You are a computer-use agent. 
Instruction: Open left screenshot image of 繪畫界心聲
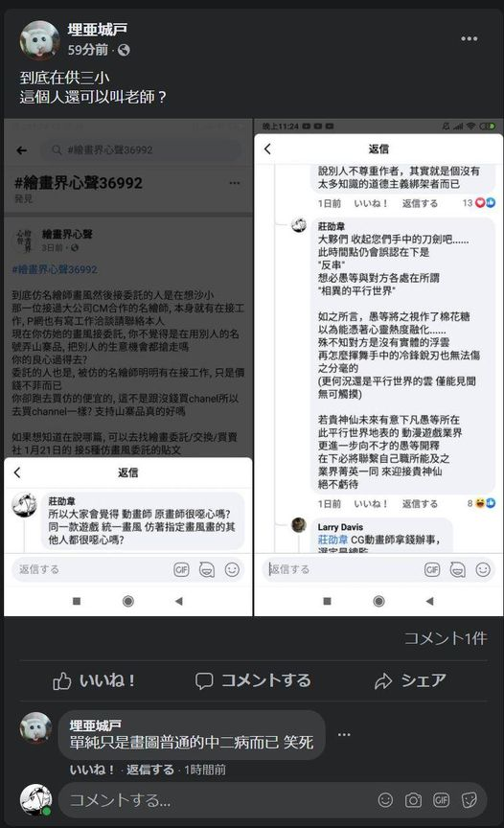click(x=127, y=368)
